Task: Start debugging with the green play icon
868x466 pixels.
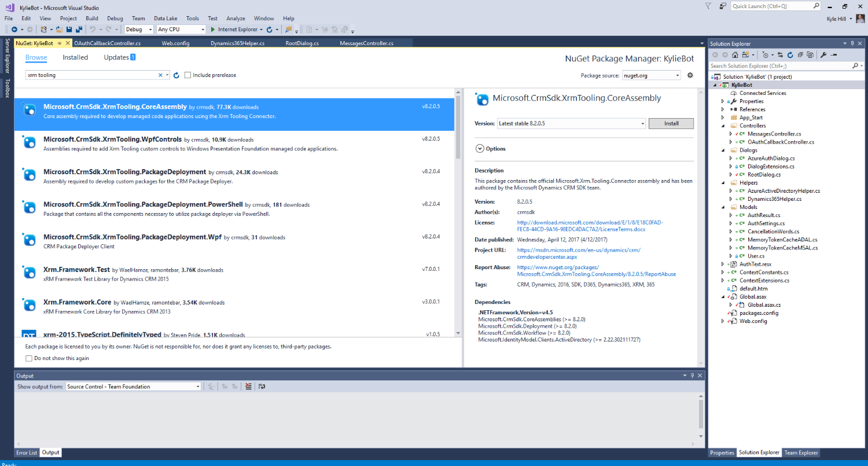Action: [213, 29]
